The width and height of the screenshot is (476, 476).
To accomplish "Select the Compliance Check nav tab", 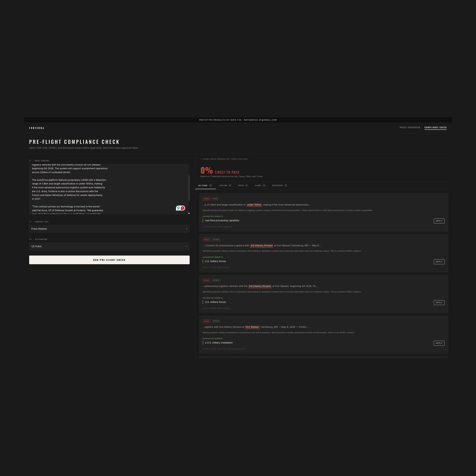I will (436, 128).
